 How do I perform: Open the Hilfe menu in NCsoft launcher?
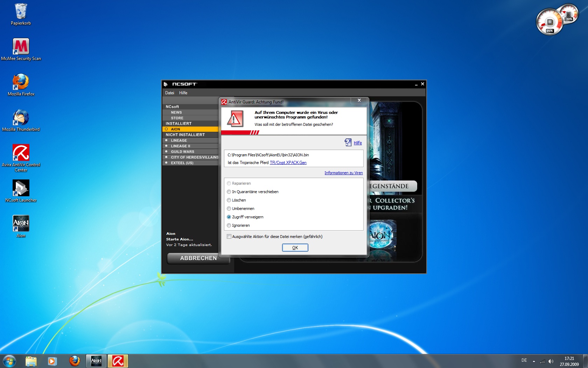pos(183,93)
